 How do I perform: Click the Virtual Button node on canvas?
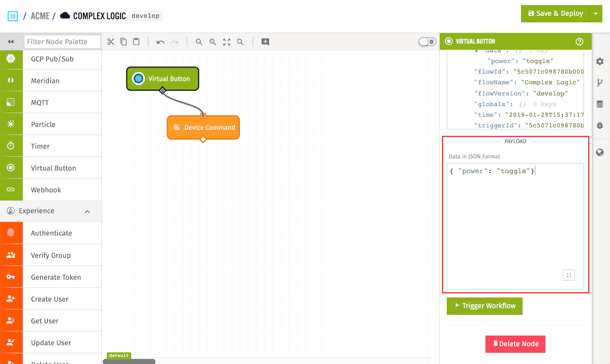click(x=163, y=79)
